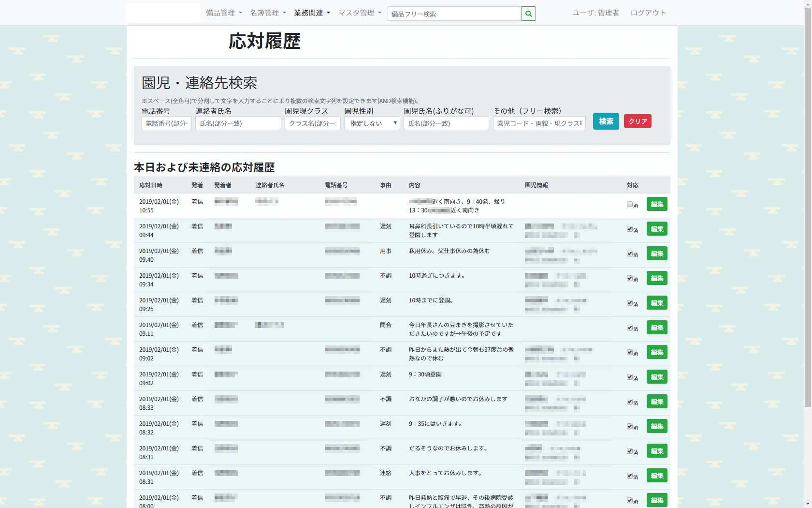
Task: Click the 用事 reason cell
Action: pos(386,251)
